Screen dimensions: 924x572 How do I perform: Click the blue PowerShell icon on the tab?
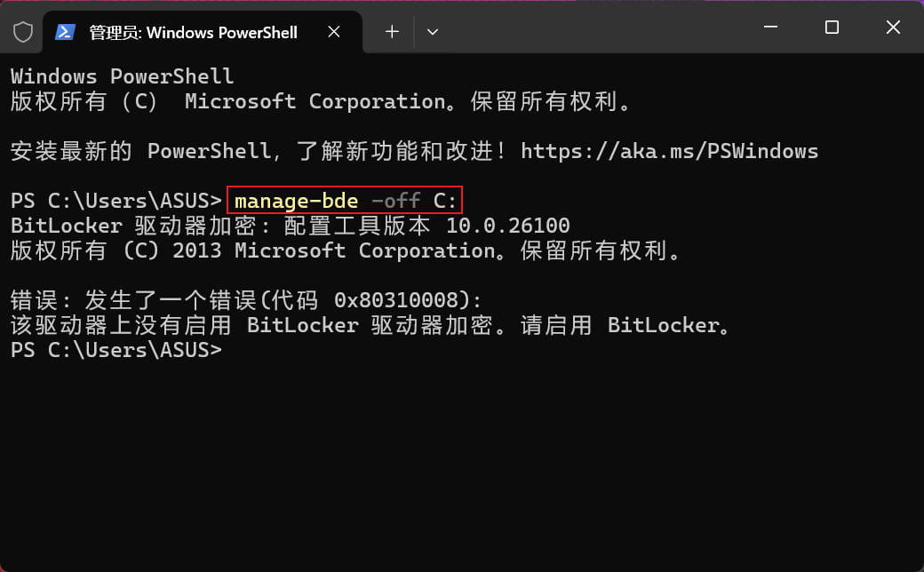[65, 32]
